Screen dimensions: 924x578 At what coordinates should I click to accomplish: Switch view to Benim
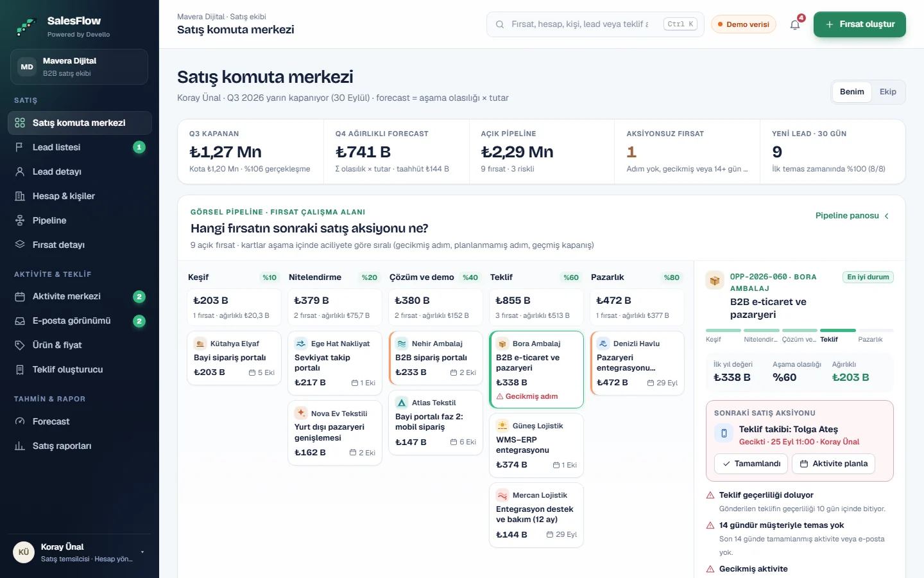[851, 92]
